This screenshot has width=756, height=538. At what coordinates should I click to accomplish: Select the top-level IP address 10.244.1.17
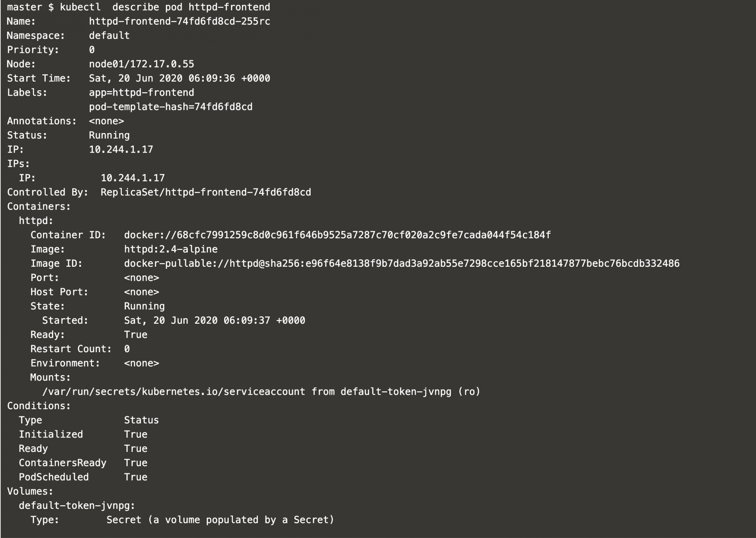click(x=121, y=150)
